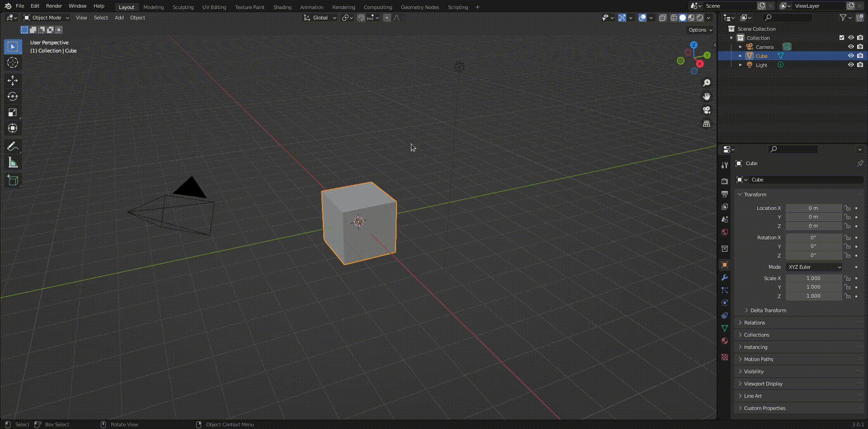This screenshot has height=429, width=868.
Task: Open the Object Mode dropdown
Action: [x=47, y=18]
